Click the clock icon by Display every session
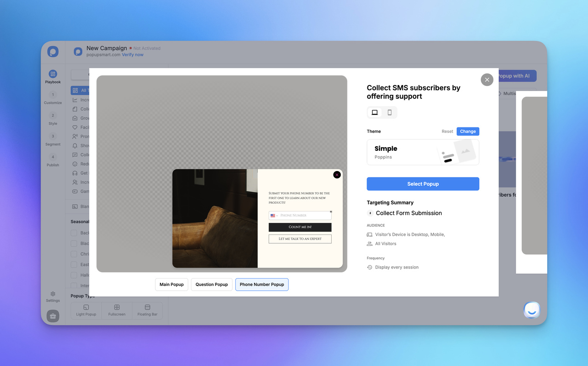 370,267
